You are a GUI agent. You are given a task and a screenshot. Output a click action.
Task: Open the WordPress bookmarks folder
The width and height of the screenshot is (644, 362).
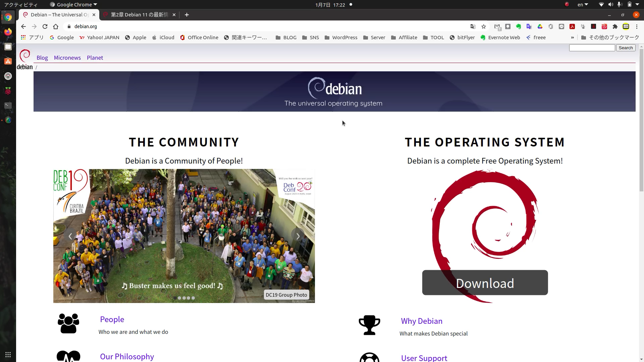point(341,38)
